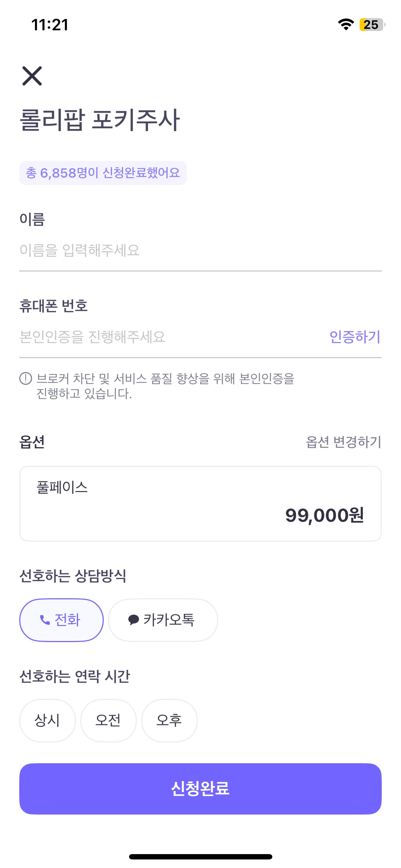This screenshot has height=868, width=401.
Task: Close the application form with X
Action: [32, 76]
